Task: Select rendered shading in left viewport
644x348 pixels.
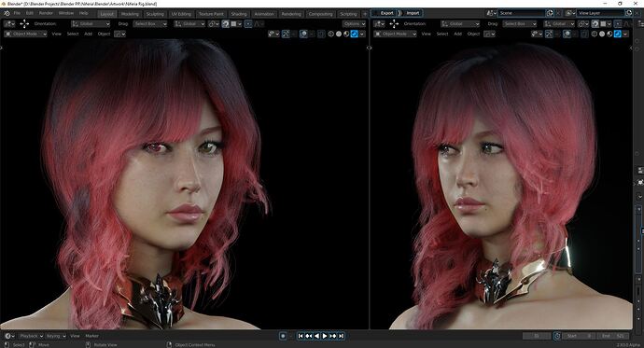Action: point(354,34)
